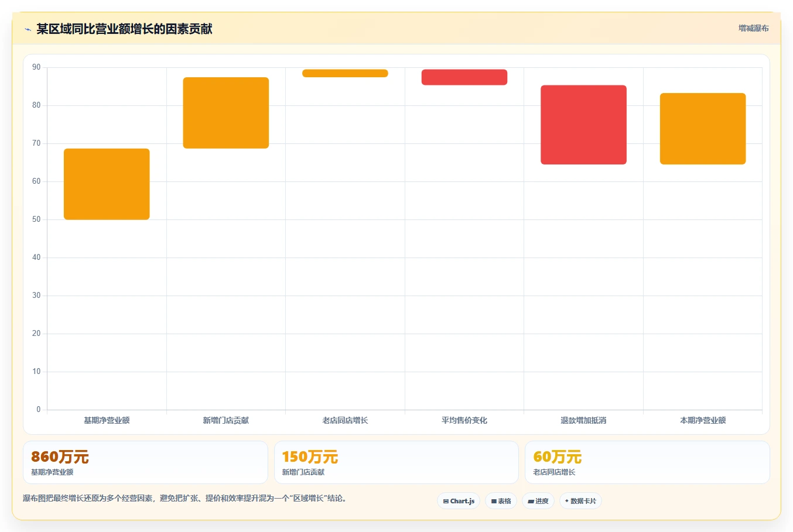Click the 新增门店贡献 axis label
Image resolution: width=793 pixels, height=532 pixels.
pos(226,420)
